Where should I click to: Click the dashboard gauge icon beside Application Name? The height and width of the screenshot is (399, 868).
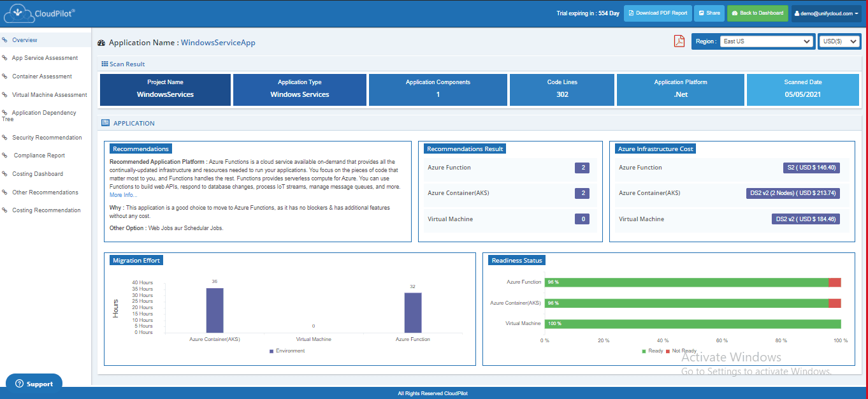[101, 43]
